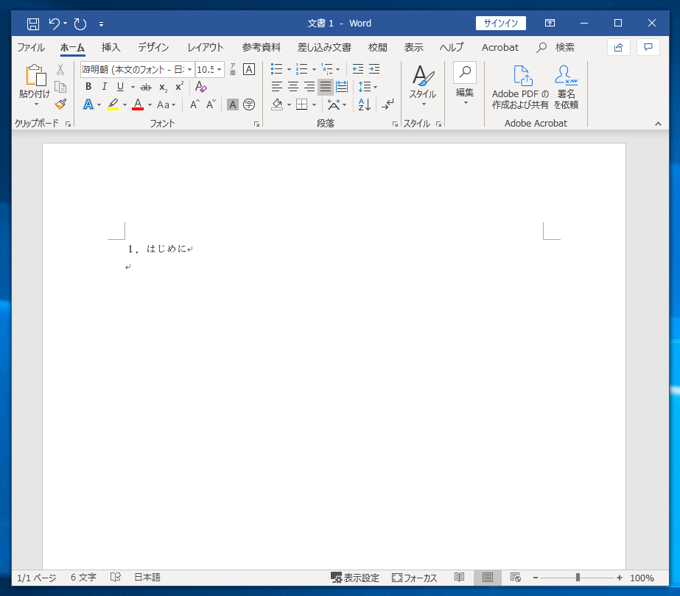
Task: Click the 検索 search box
Action: (x=556, y=47)
